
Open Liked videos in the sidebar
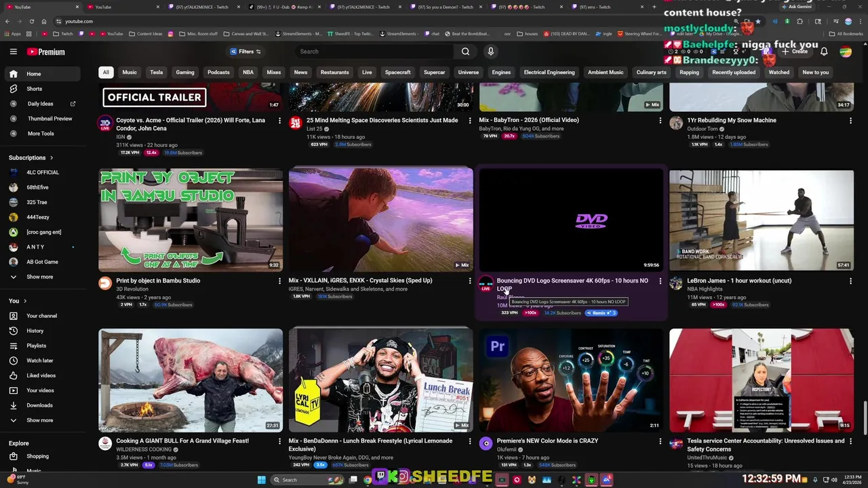(42, 375)
